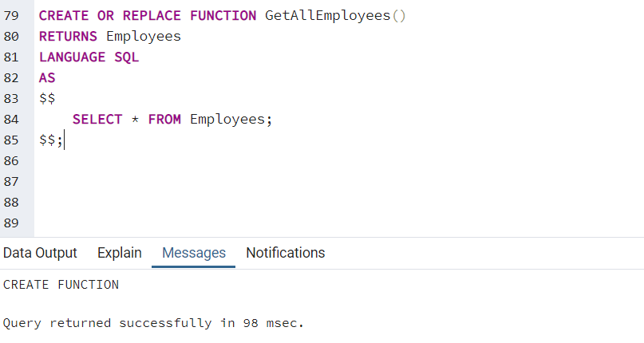
Task: Open the Explain tab
Action: coord(120,253)
